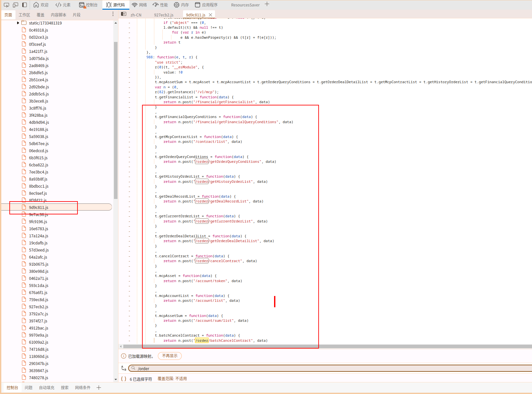
Task: Hide the navigator sidebar pane
Action: tap(124, 14)
